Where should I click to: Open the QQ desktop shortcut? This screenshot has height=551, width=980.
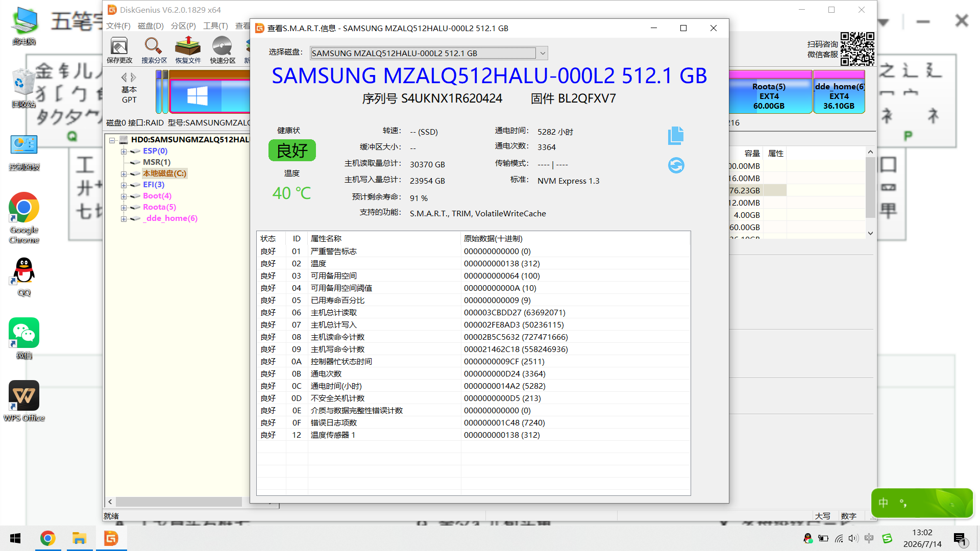click(24, 277)
